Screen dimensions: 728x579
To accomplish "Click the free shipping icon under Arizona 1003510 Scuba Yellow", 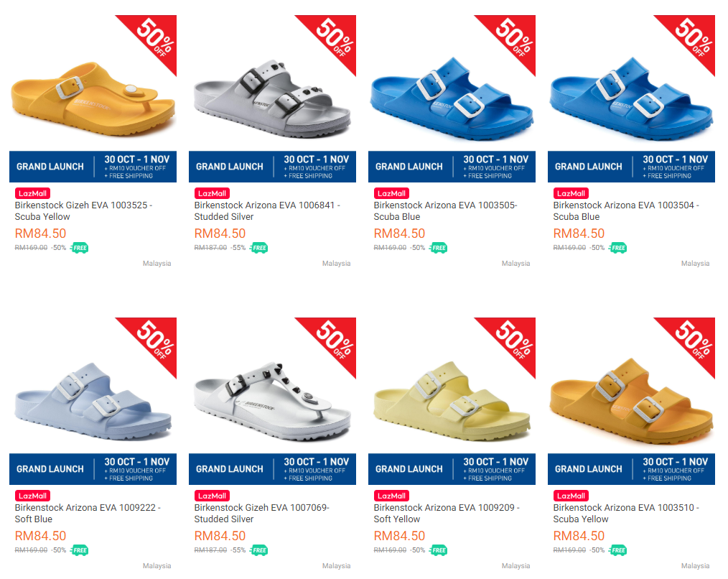I will [x=618, y=550].
